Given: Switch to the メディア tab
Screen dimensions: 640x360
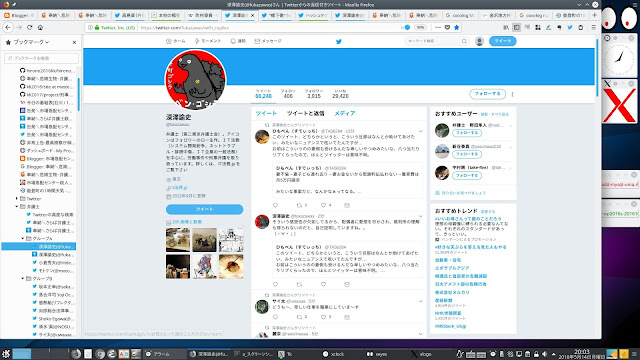Looking at the screenshot, I should [345, 113].
